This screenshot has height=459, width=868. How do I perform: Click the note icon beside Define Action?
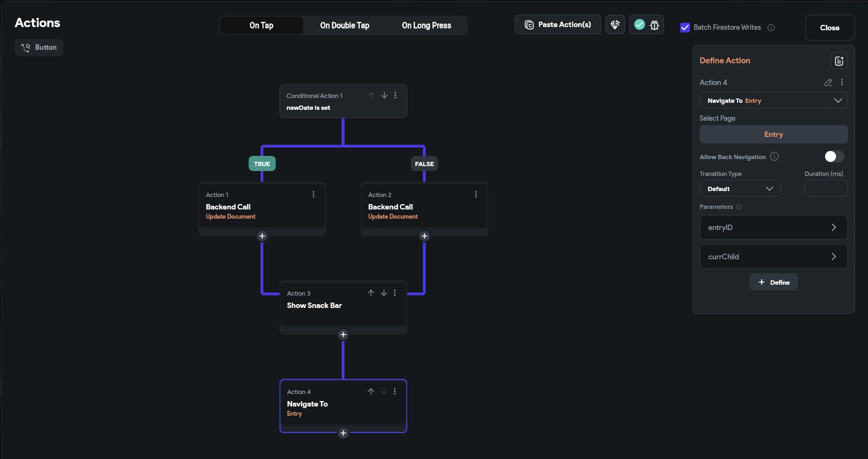coord(839,61)
